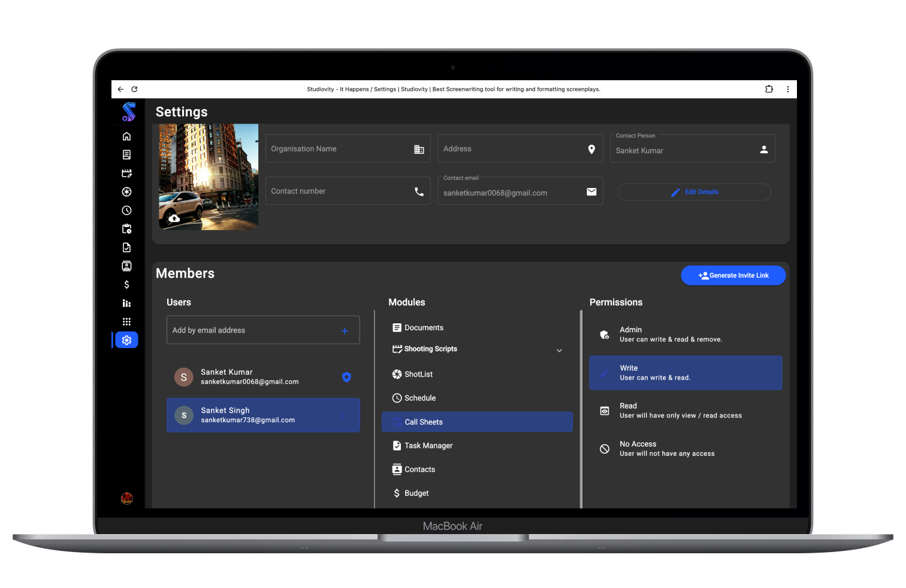Click the Generate Invite Link button
Screen dimensions: 906x588
pyautogui.click(x=733, y=275)
